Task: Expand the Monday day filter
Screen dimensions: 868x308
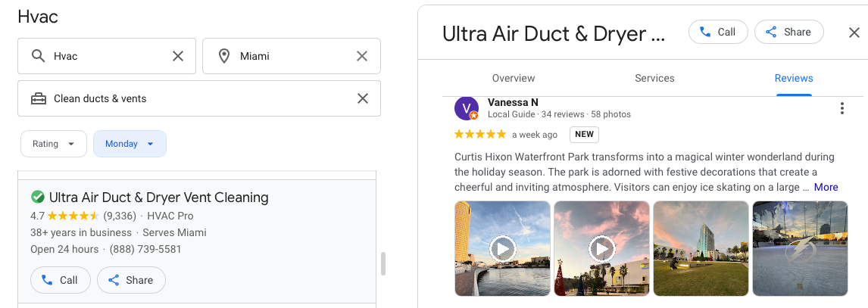Action: click(x=130, y=144)
